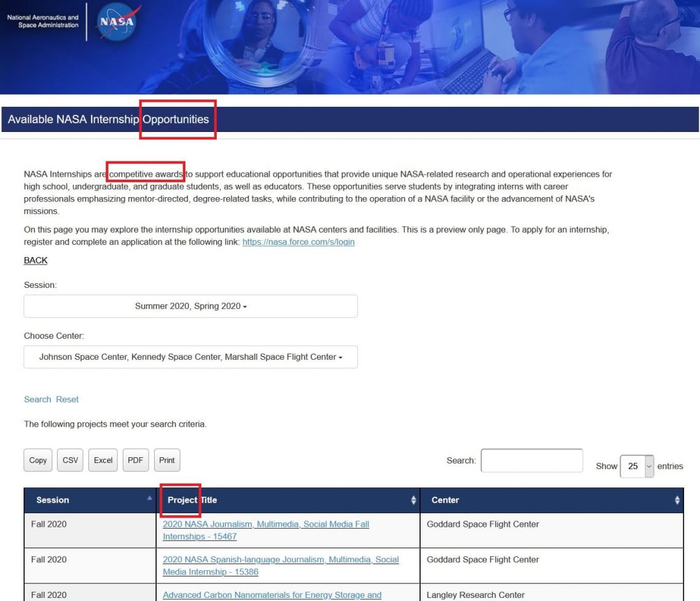Expand the Choose Center dropdown
This screenshot has width=700, height=601.
190,357
